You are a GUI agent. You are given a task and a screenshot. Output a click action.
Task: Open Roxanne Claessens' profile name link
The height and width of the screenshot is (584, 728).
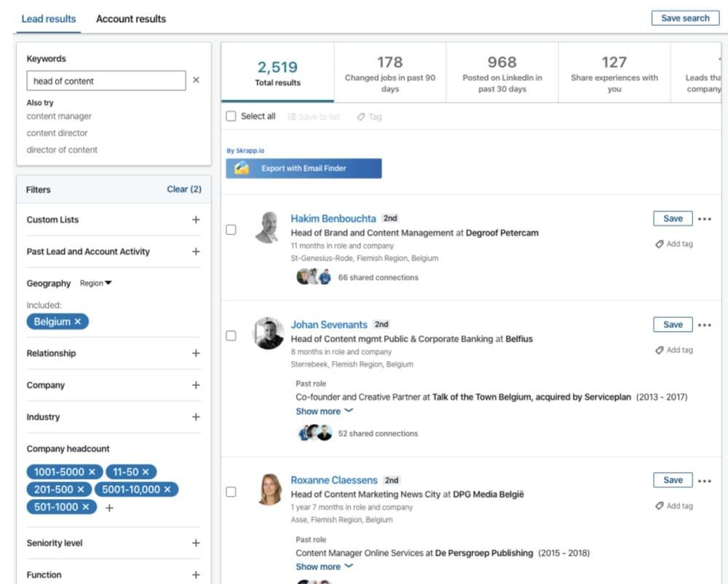(334, 480)
